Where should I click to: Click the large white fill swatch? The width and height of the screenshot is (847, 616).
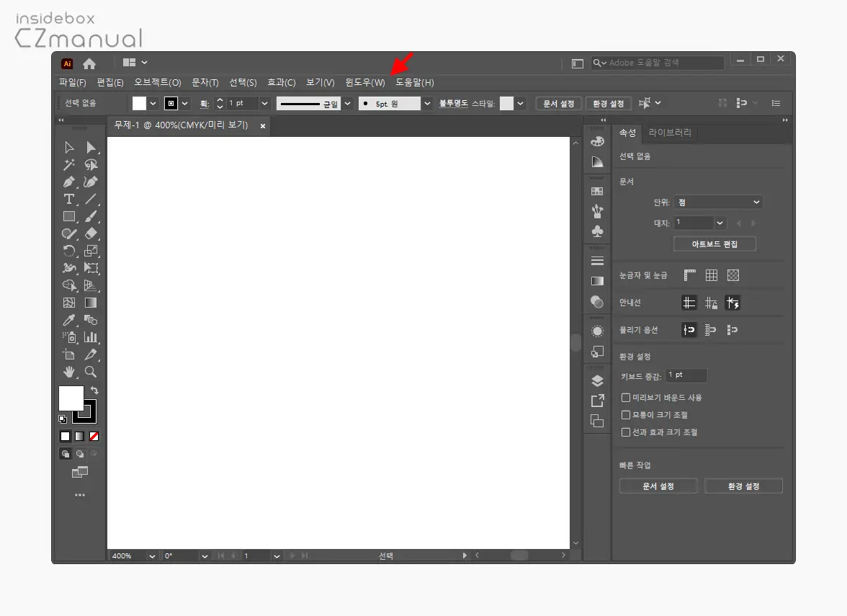pos(71,399)
